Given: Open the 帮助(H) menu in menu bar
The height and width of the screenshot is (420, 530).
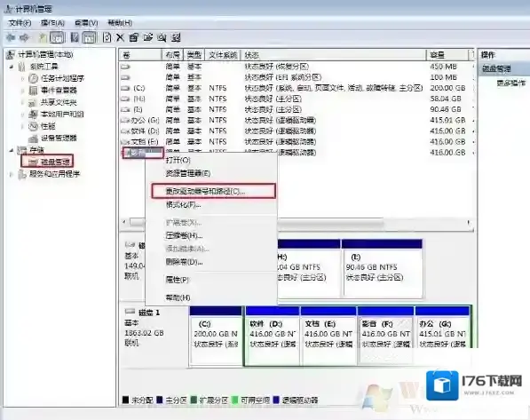Looking at the screenshot, I should tap(120, 23).
